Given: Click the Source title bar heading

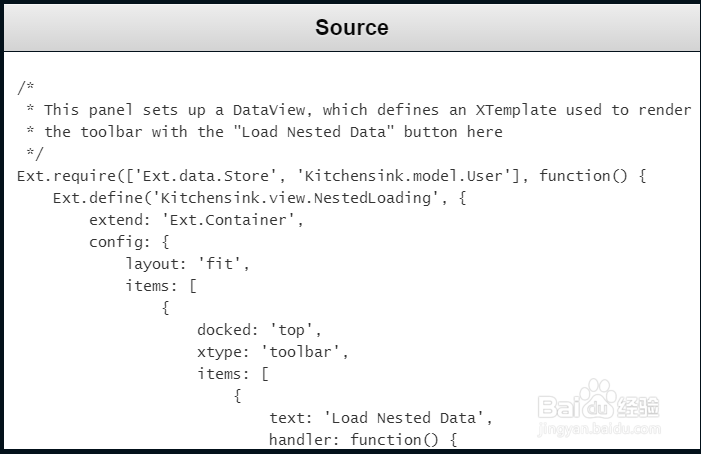Looking at the screenshot, I should point(351,27).
